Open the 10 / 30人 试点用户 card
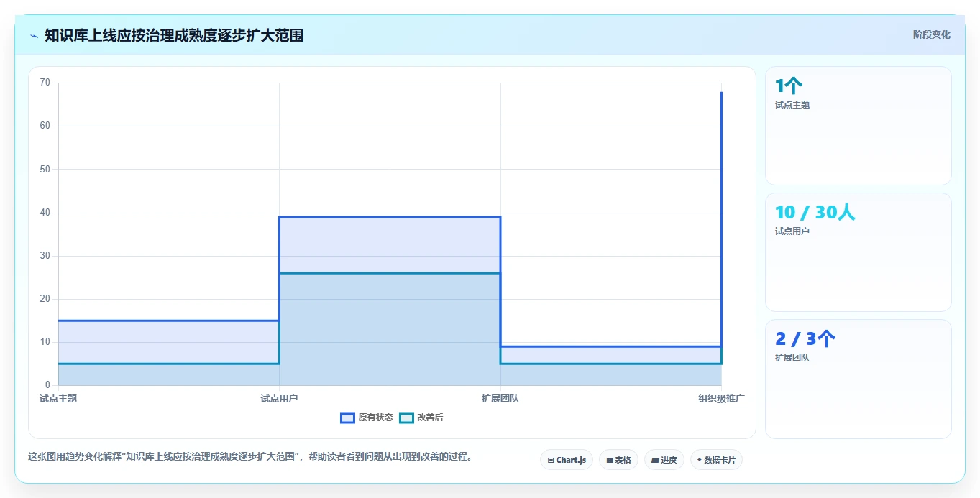Viewport: 980px width, 498px height. (858, 252)
